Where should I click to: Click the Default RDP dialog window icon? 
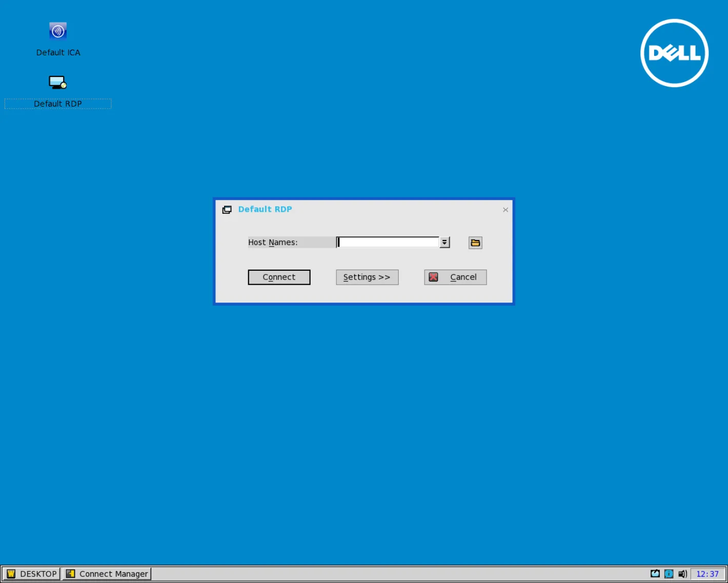[x=227, y=210]
